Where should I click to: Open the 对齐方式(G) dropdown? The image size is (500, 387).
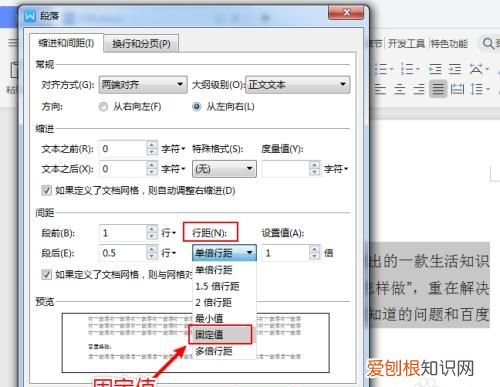[x=143, y=85]
